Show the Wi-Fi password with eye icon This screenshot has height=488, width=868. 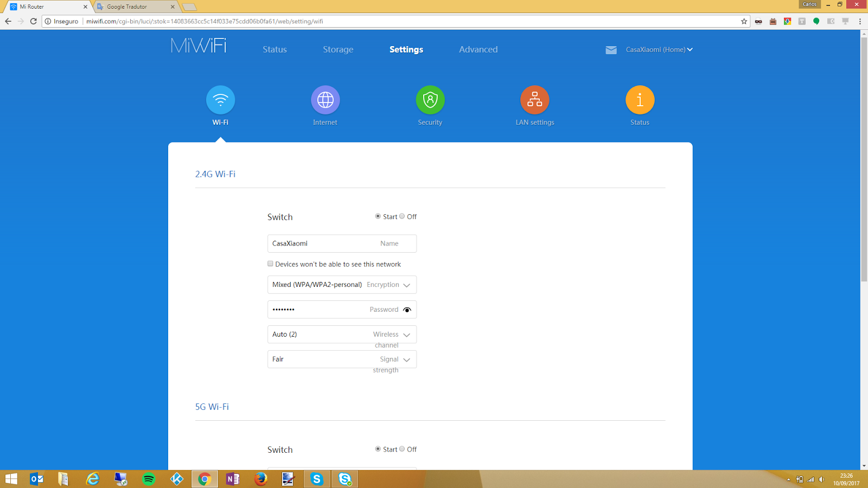click(407, 310)
